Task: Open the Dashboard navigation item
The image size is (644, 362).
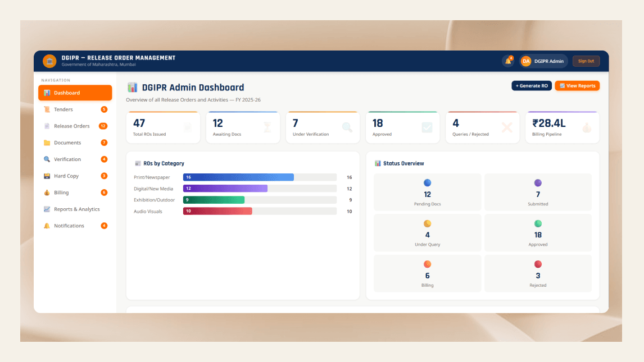Action: [75, 93]
